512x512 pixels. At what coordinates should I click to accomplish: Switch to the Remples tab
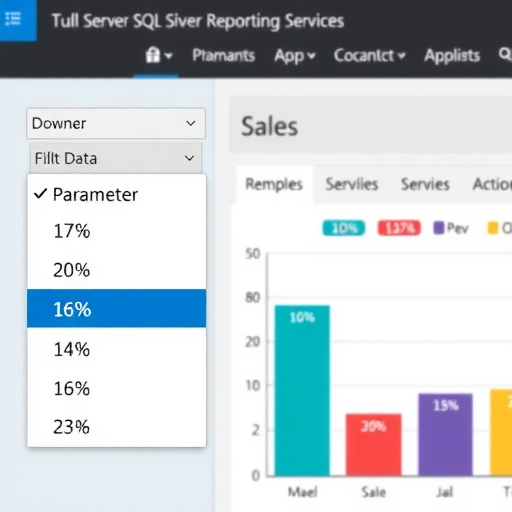pyautogui.click(x=274, y=184)
